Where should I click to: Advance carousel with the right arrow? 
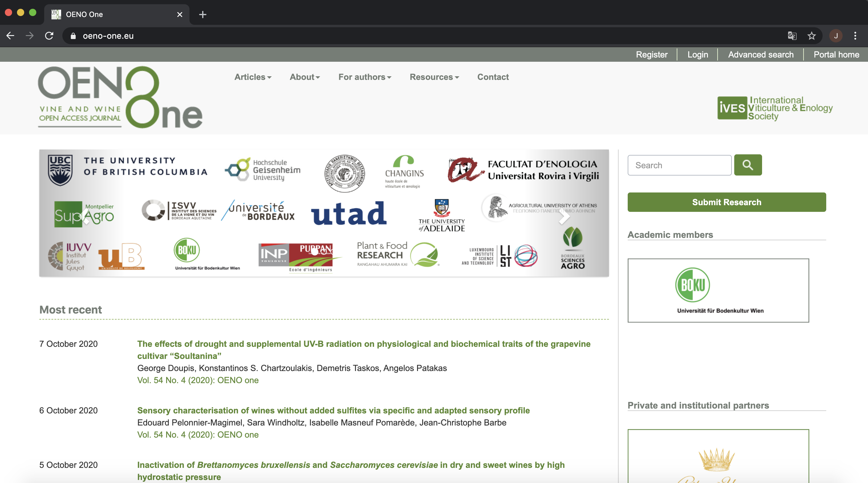564,217
